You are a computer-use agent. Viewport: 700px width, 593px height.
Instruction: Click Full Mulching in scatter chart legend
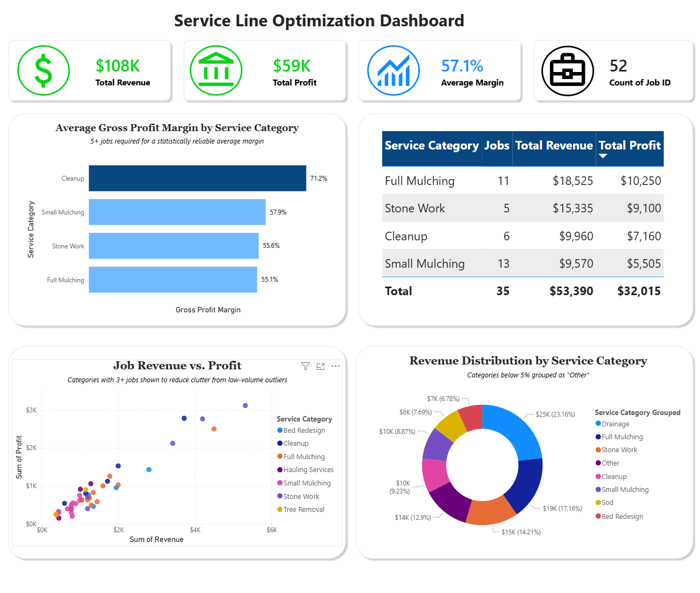tap(301, 457)
